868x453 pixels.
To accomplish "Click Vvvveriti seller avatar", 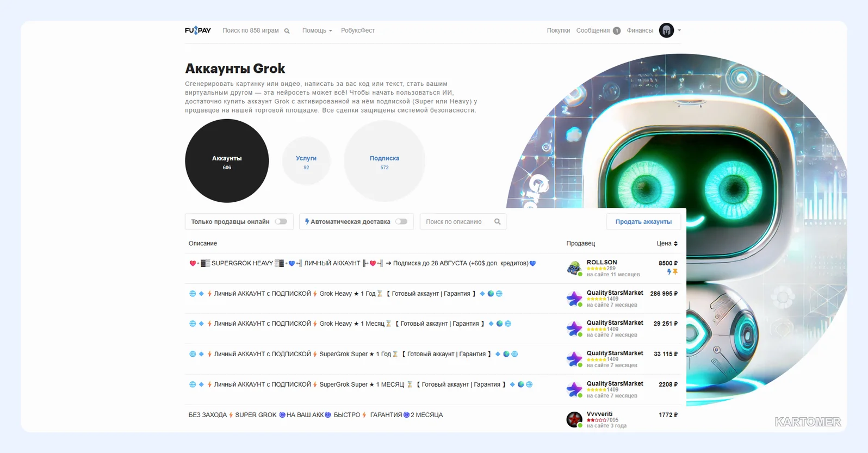I will (574, 419).
